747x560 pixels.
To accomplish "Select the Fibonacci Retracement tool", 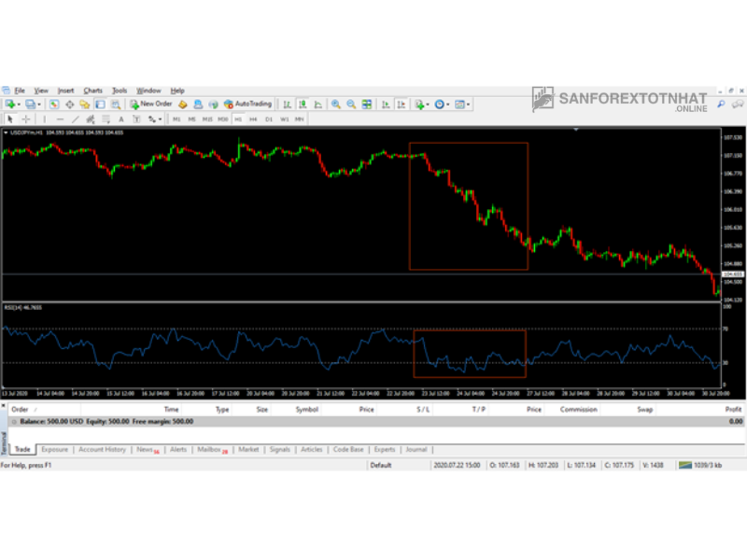I will [106, 119].
